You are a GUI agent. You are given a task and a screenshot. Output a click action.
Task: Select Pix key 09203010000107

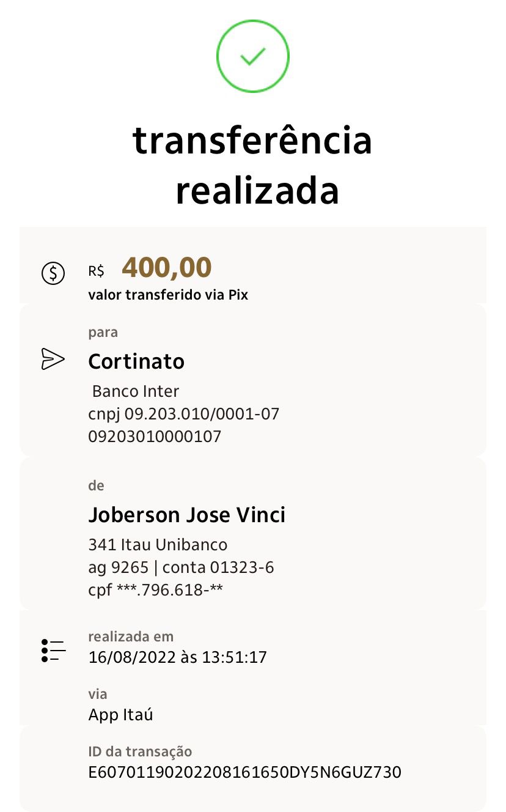click(x=155, y=437)
